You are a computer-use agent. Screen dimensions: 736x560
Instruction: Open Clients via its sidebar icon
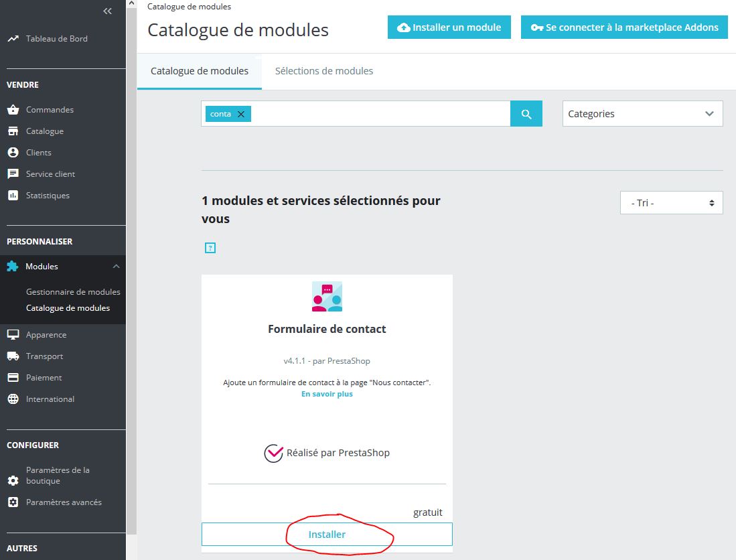(x=15, y=152)
